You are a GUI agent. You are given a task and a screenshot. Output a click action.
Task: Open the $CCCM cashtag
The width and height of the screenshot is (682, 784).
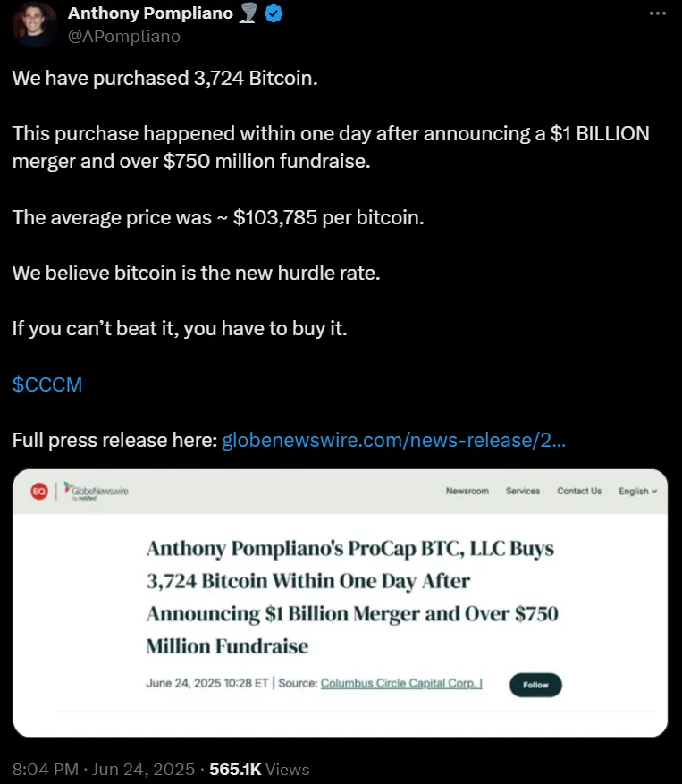pyautogui.click(x=47, y=384)
